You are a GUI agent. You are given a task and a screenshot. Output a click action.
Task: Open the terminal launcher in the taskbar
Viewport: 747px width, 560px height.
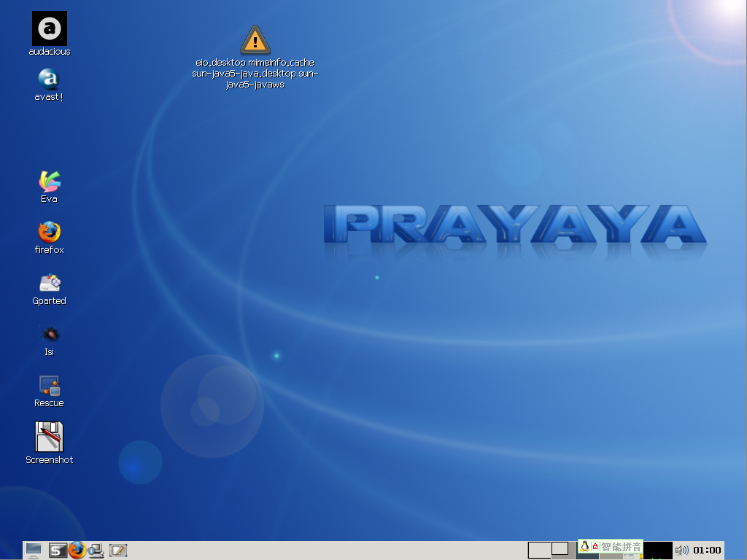(x=57, y=551)
